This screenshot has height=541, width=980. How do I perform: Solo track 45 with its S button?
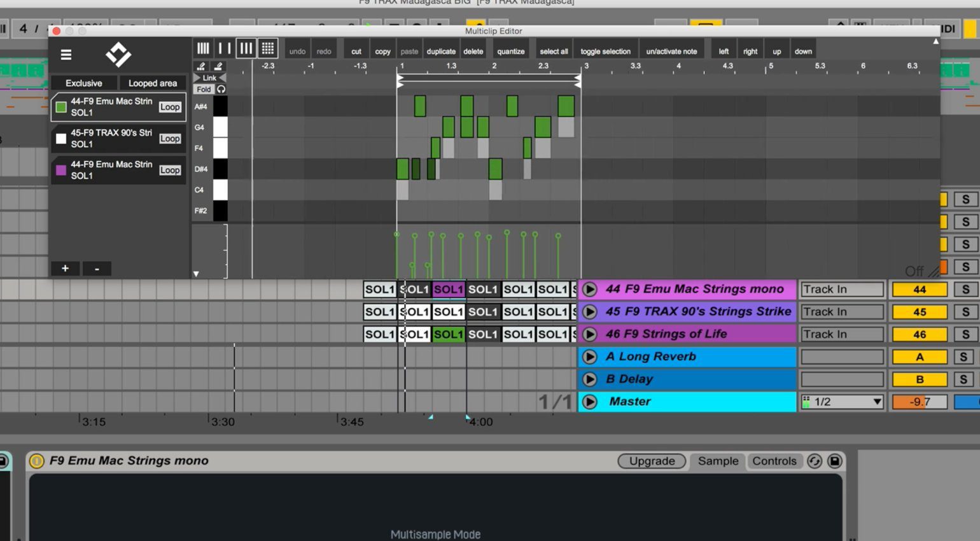click(966, 312)
